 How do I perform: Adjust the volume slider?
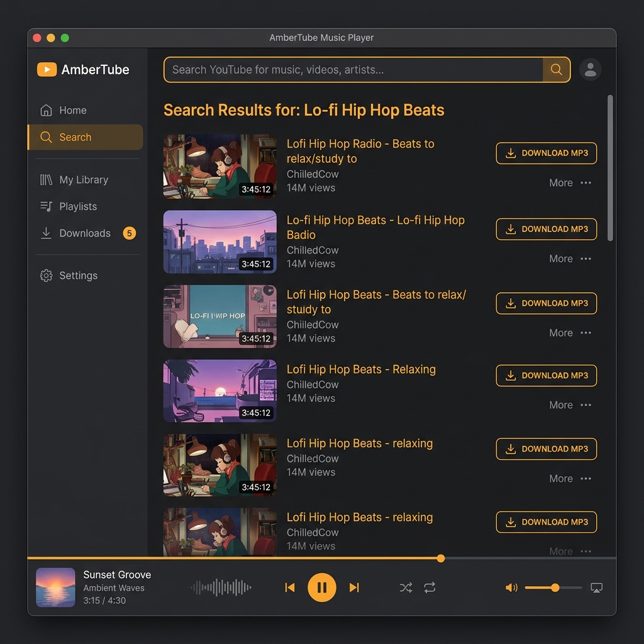pyautogui.click(x=553, y=588)
